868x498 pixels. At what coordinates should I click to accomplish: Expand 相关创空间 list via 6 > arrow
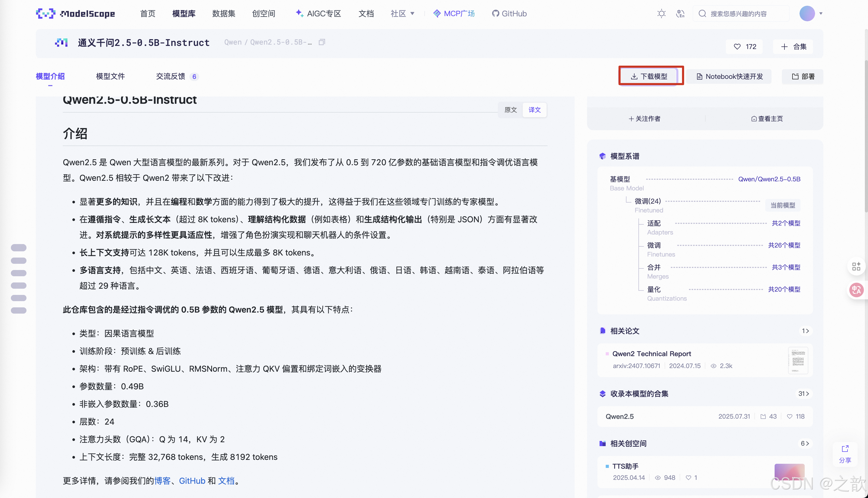coord(805,444)
